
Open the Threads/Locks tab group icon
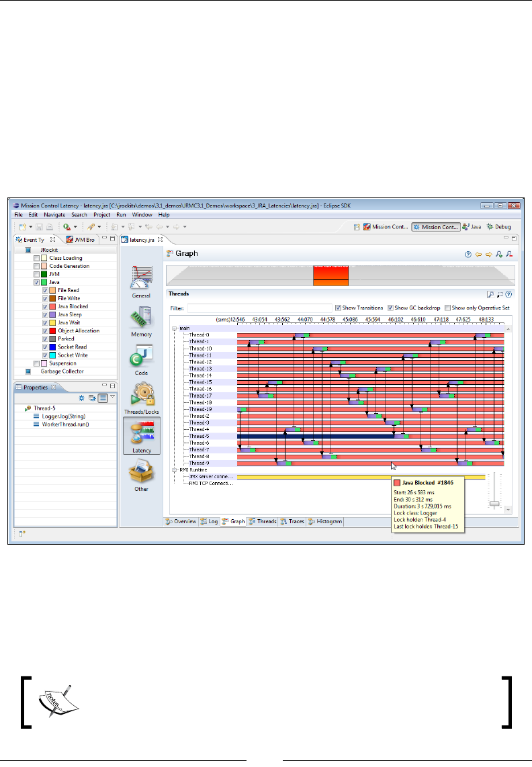142,394
